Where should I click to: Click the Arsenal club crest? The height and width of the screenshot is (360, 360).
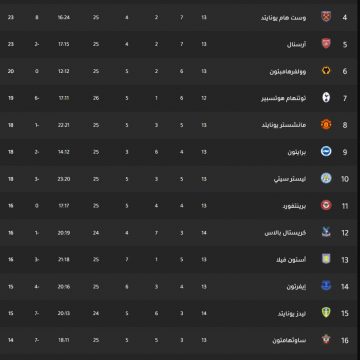(326, 44)
